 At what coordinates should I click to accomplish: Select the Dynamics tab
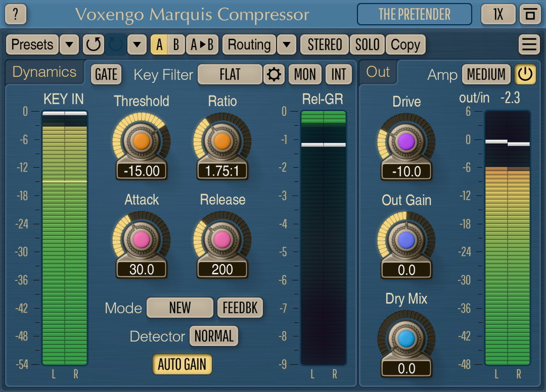(x=44, y=72)
